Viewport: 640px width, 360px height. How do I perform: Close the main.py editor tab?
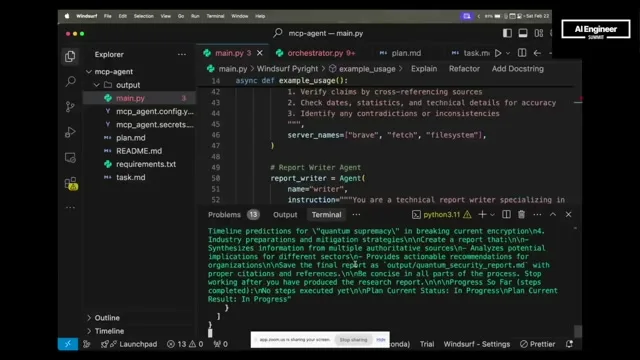[x=260, y=53]
